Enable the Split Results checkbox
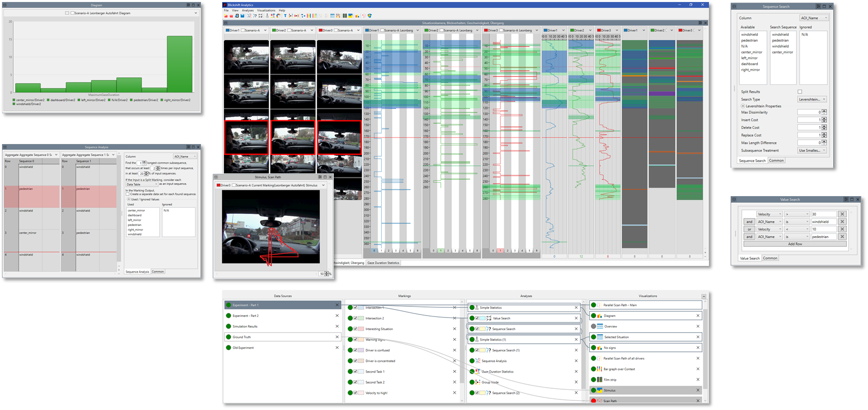Viewport: 868px width, 410px height. [x=800, y=92]
